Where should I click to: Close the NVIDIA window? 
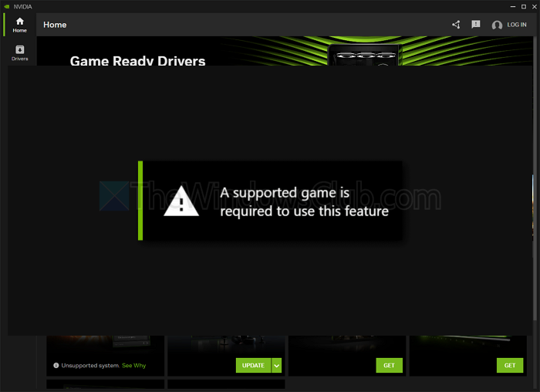[534, 6]
